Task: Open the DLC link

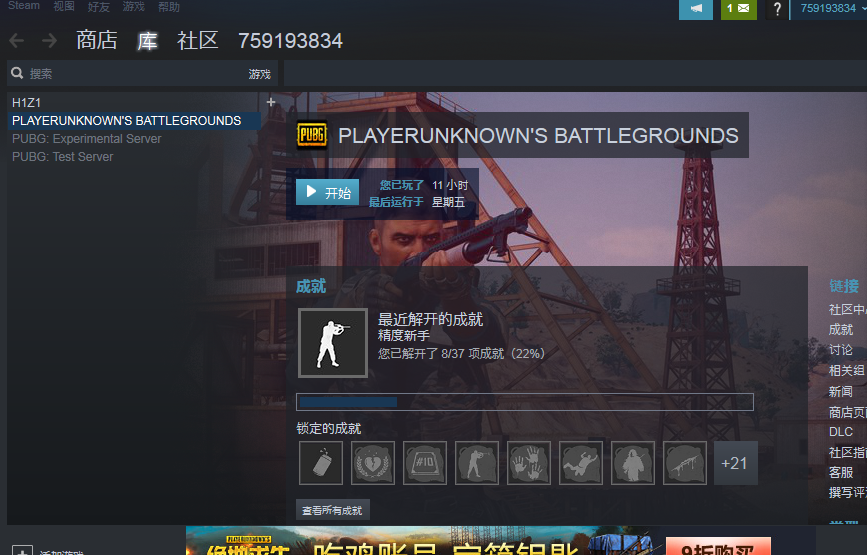Action: (x=840, y=432)
